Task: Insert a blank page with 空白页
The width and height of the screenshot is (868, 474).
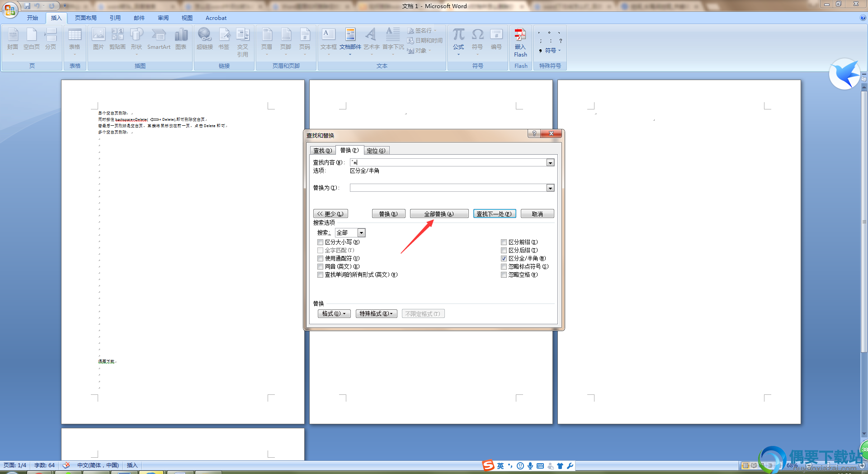Action: [x=32, y=40]
